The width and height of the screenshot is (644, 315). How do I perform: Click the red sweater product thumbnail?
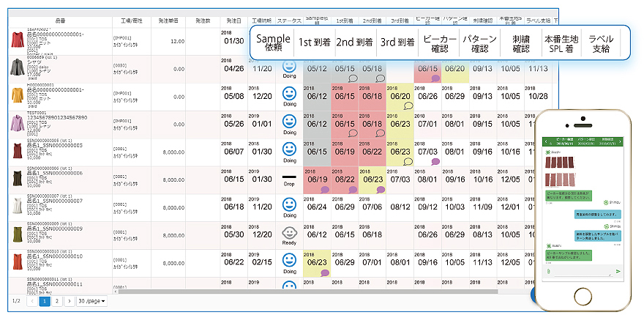click(18, 40)
